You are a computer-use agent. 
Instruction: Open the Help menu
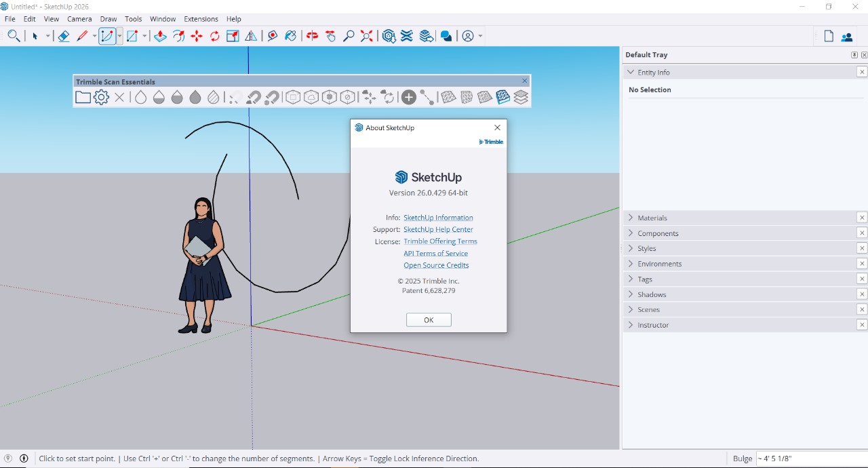[x=234, y=19]
